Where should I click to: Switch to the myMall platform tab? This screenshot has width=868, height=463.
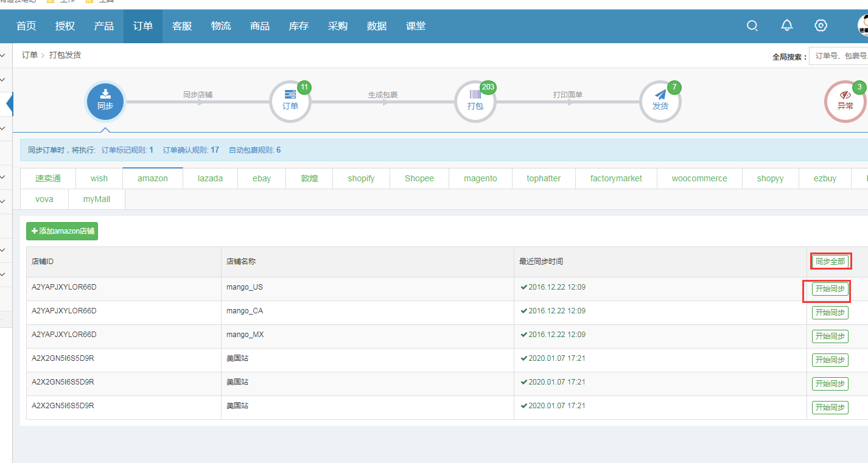96,199
